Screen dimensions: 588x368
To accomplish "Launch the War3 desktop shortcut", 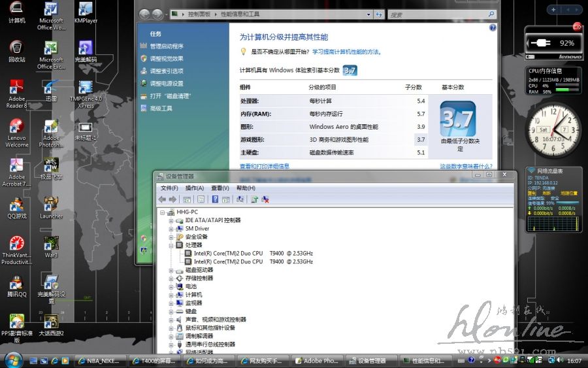I will click(x=51, y=245).
